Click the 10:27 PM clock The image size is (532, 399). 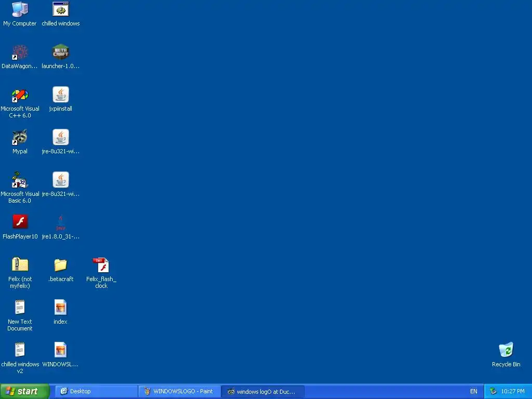(x=513, y=392)
